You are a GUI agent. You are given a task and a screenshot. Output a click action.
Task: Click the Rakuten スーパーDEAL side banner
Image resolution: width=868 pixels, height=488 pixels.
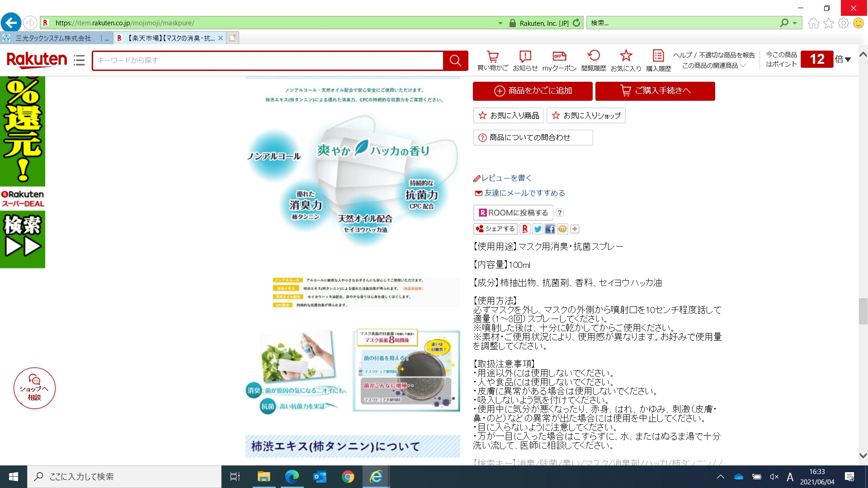pyautogui.click(x=23, y=172)
